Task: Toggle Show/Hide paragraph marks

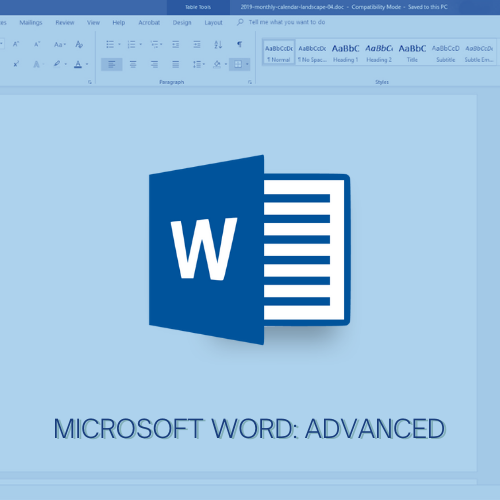Action: pyautogui.click(x=239, y=44)
